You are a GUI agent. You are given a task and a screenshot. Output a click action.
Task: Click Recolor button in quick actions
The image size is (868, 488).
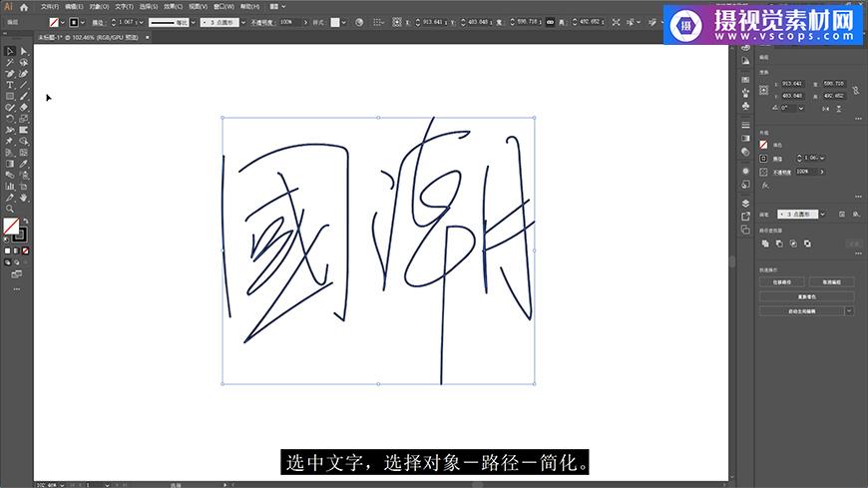coord(806,297)
